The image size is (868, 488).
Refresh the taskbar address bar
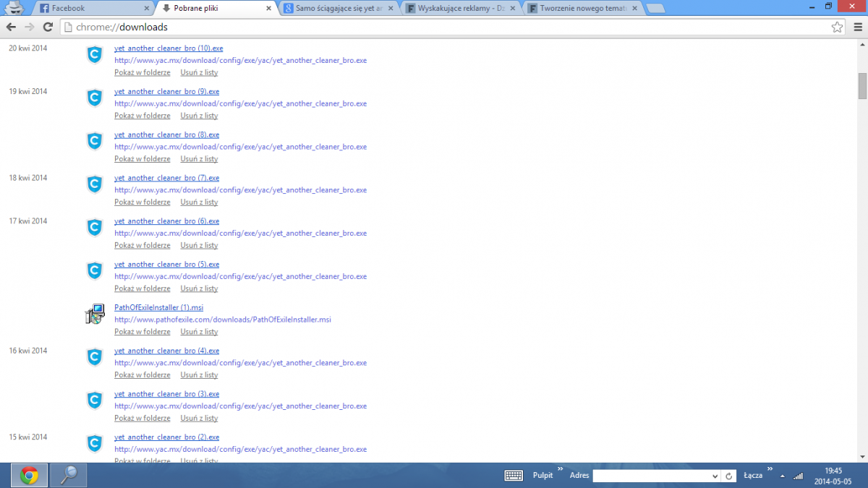(730, 476)
